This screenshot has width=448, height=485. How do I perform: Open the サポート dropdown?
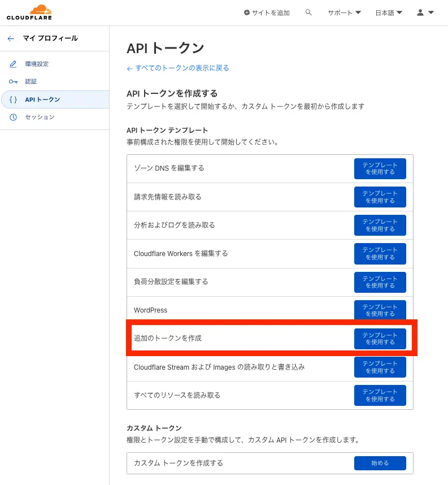click(343, 12)
